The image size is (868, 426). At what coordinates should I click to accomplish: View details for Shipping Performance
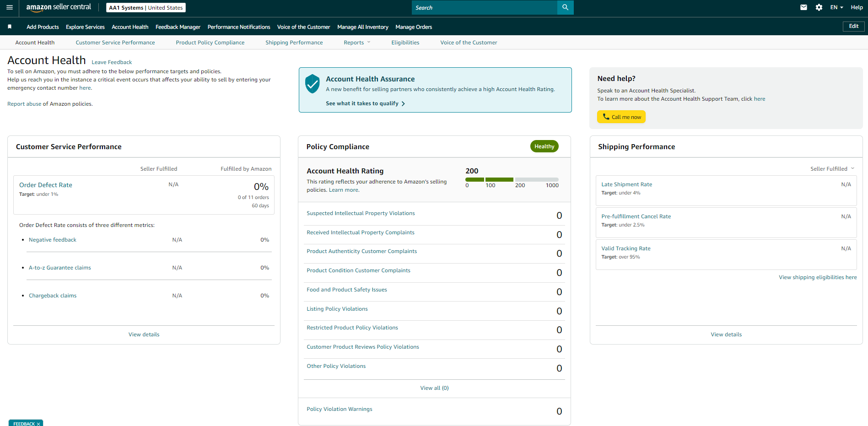click(x=726, y=334)
